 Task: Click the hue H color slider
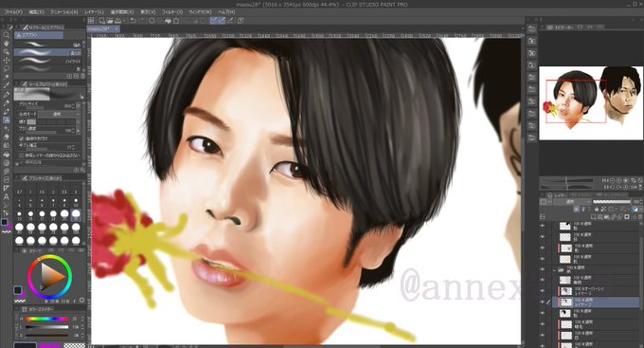click(x=46, y=319)
